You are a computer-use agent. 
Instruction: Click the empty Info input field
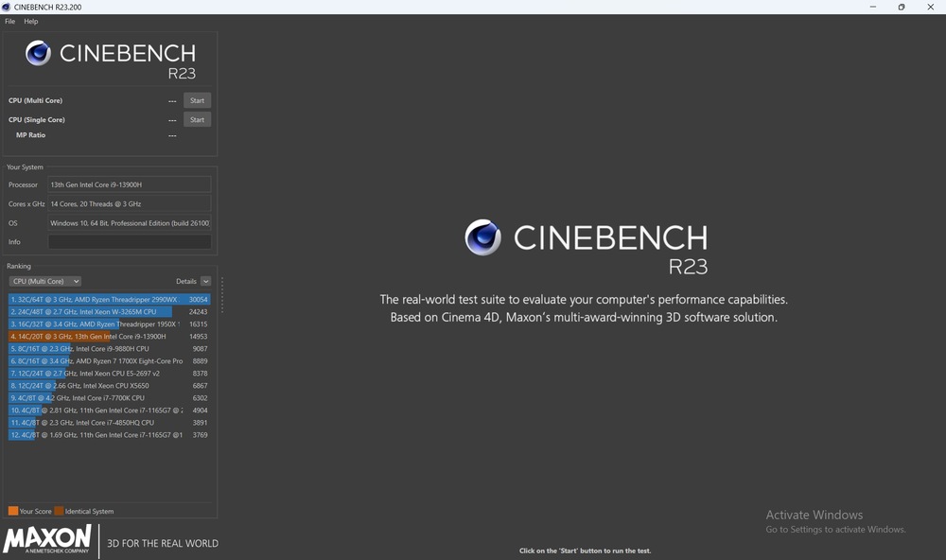(x=130, y=242)
